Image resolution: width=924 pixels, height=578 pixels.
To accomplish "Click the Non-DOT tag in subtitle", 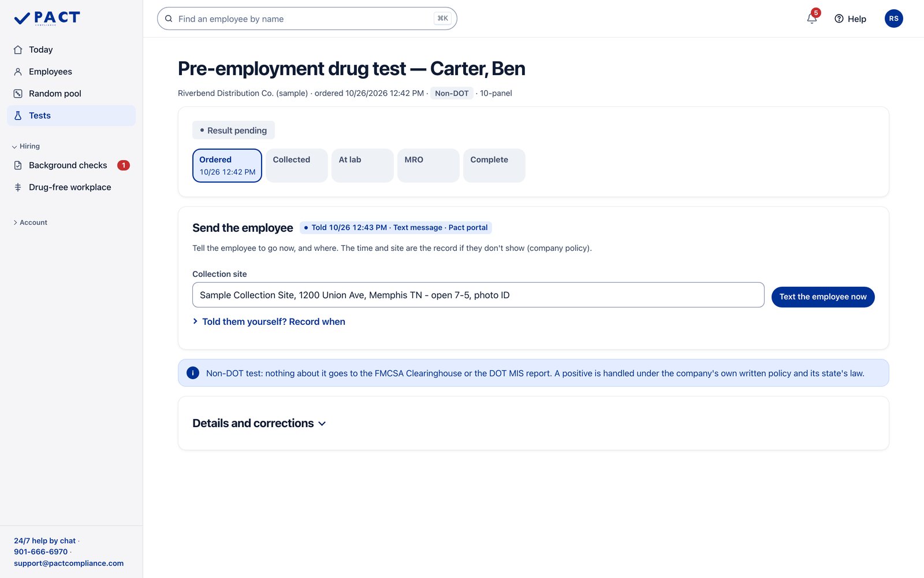I will [452, 93].
